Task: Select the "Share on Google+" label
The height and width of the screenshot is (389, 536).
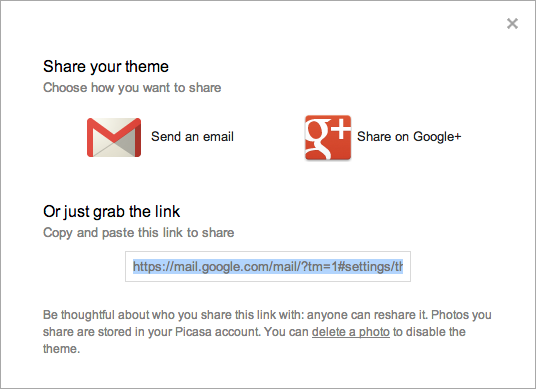Action: pyautogui.click(x=409, y=137)
